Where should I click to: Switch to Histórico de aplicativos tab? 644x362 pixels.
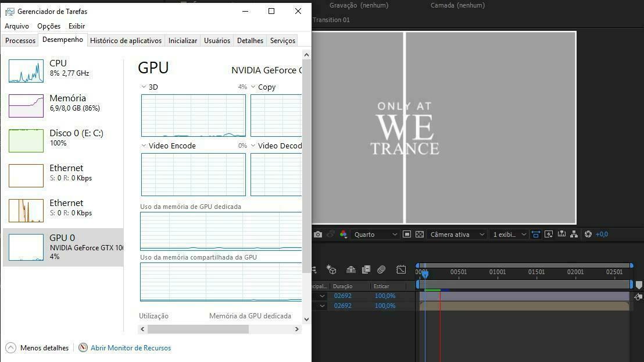tap(126, 41)
